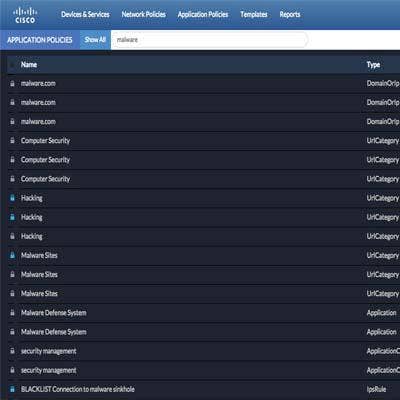This screenshot has height=400, width=400.
Task: Select the APPLICATION POLICIES section label
Action: 40,40
